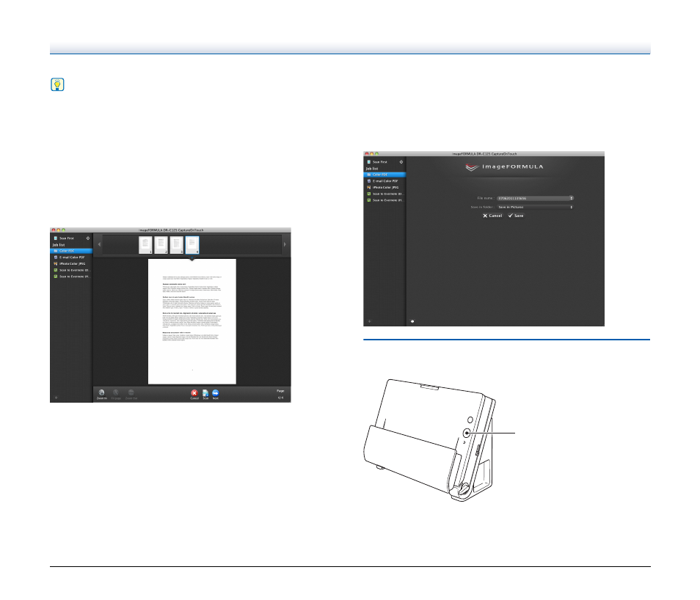Click the Page 4/4 indicator in preview window

pyautogui.click(x=280, y=394)
